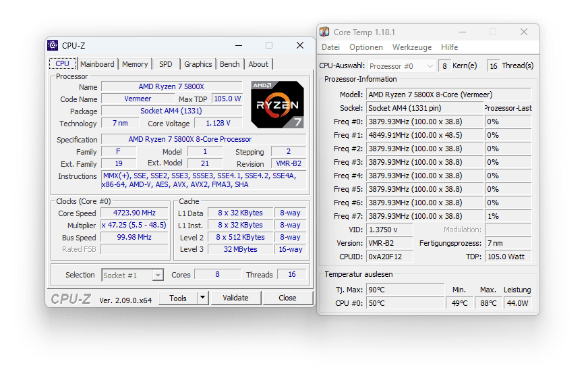Viewport: 588px width, 370px height.
Task: Click the Revision value VMR-B2 in CPU-Z
Action: pos(289,164)
